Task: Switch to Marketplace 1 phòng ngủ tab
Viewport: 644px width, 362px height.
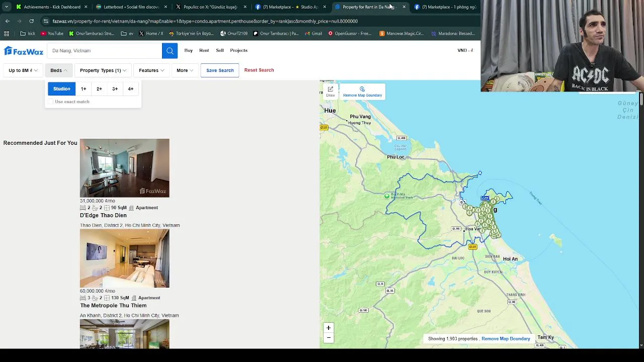Action: click(x=445, y=7)
